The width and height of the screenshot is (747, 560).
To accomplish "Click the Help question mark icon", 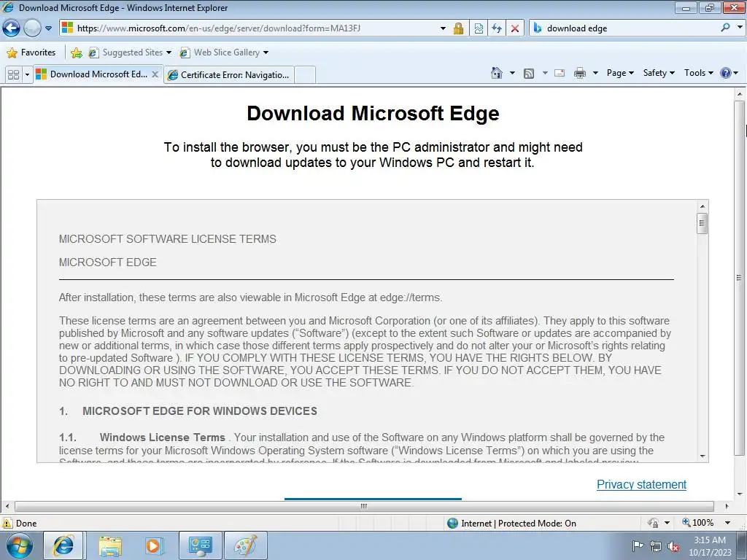I will pyautogui.click(x=726, y=73).
